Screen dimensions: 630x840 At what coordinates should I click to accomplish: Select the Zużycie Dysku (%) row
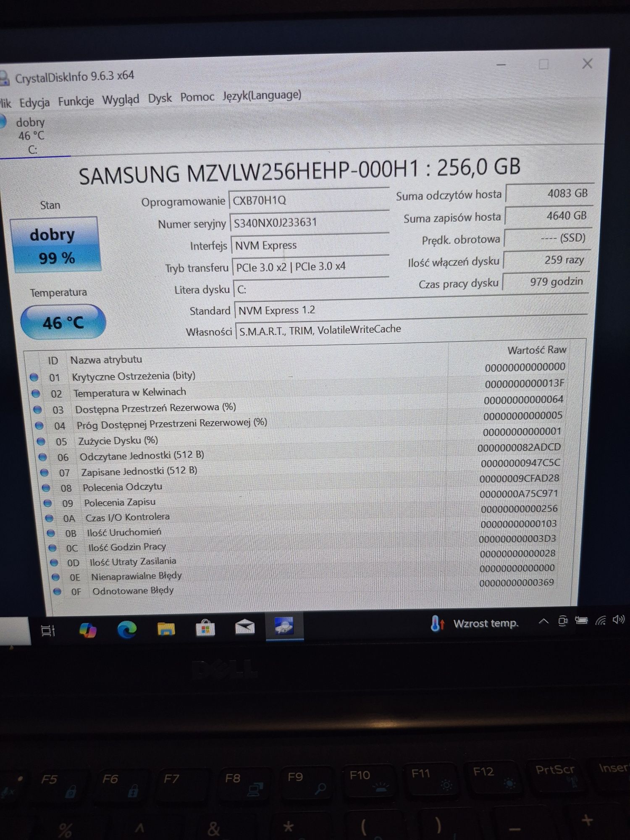pyautogui.click(x=300, y=437)
